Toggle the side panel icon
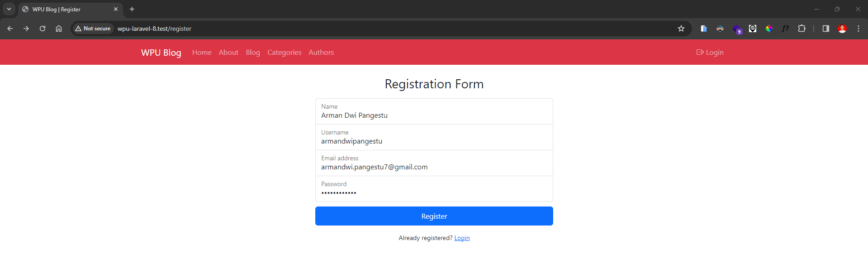This screenshot has width=868, height=264. 825,29
